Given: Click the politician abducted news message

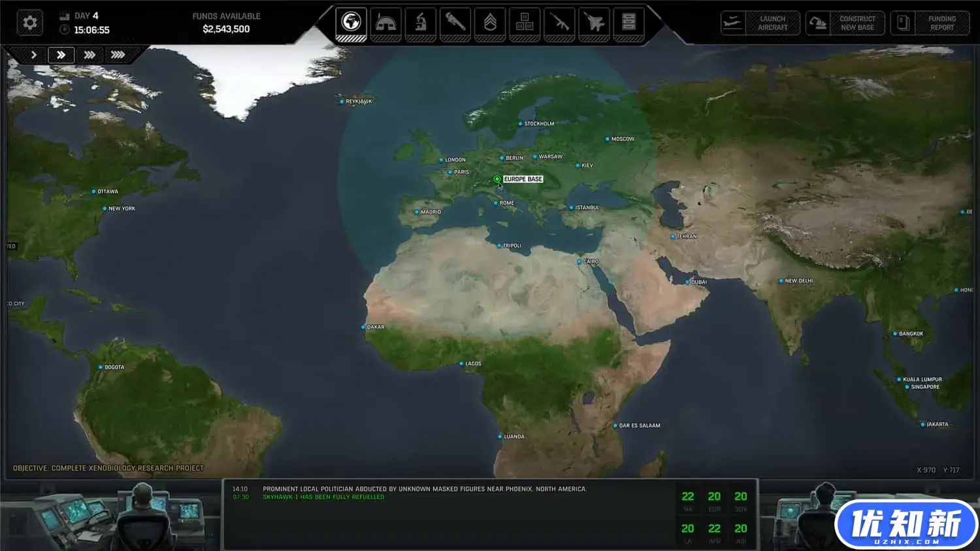Looking at the screenshot, I should [424, 489].
